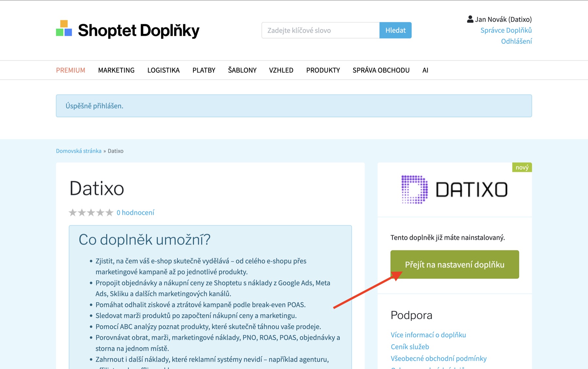The width and height of the screenshot is (588, 369).
Task: Open the SPRÁVA OBCHODU category
Action: (381, 70)
